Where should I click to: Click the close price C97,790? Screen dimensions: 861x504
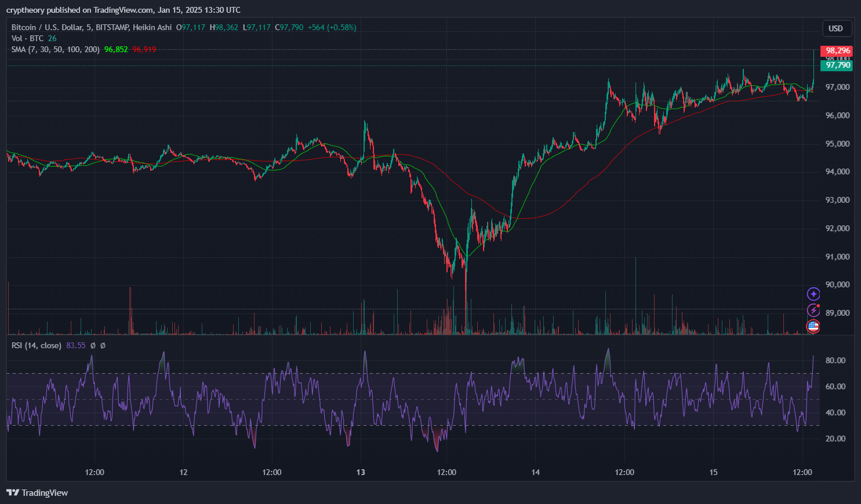289,27
